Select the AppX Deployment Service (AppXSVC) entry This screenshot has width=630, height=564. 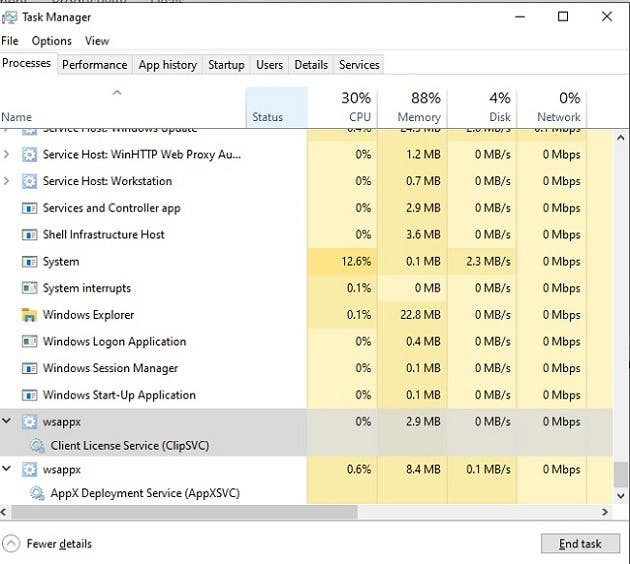(x=145, y=493)
